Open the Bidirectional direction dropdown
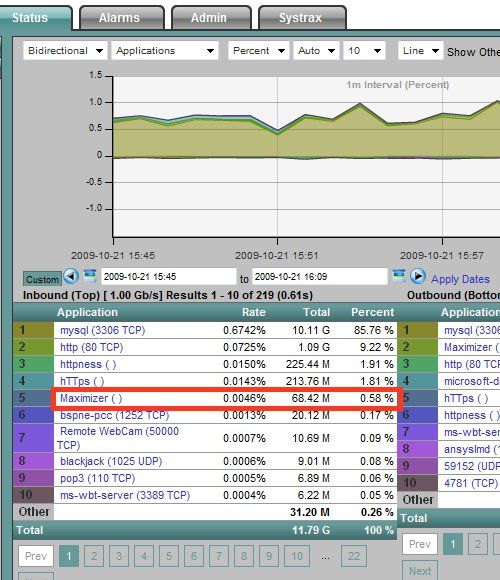The width and height of the screenshot is (500, 580). pyautogui.click(x=65, y=51)
